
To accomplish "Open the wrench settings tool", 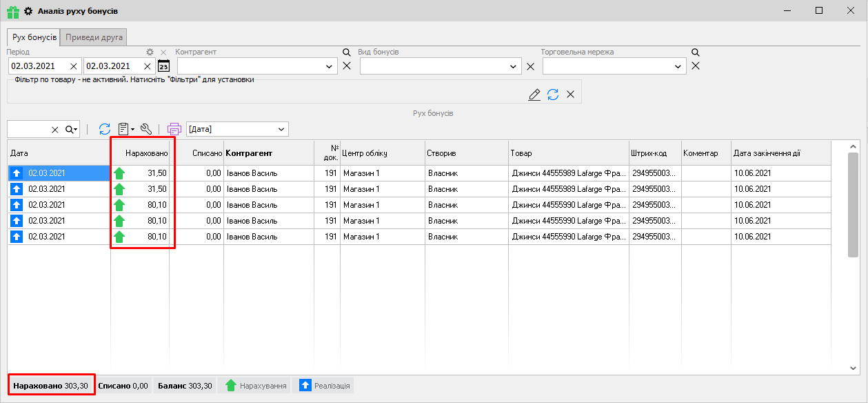I will coord(145,129).
